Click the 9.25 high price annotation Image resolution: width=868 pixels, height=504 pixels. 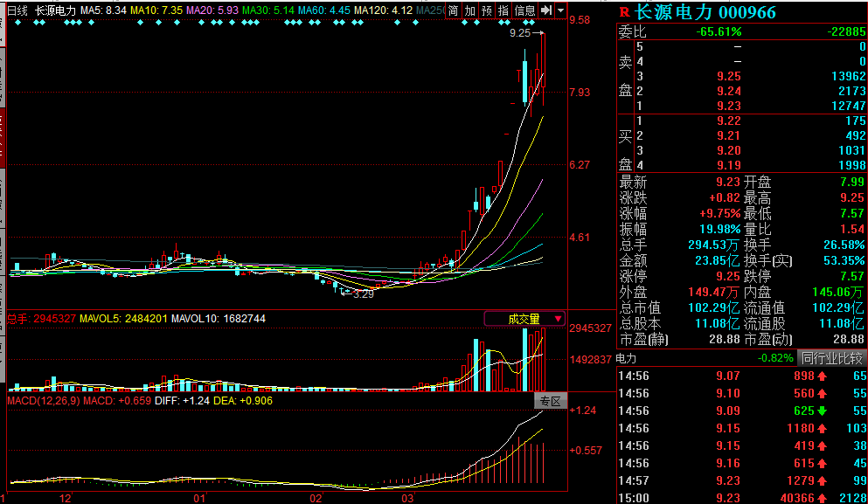[520, 33]
